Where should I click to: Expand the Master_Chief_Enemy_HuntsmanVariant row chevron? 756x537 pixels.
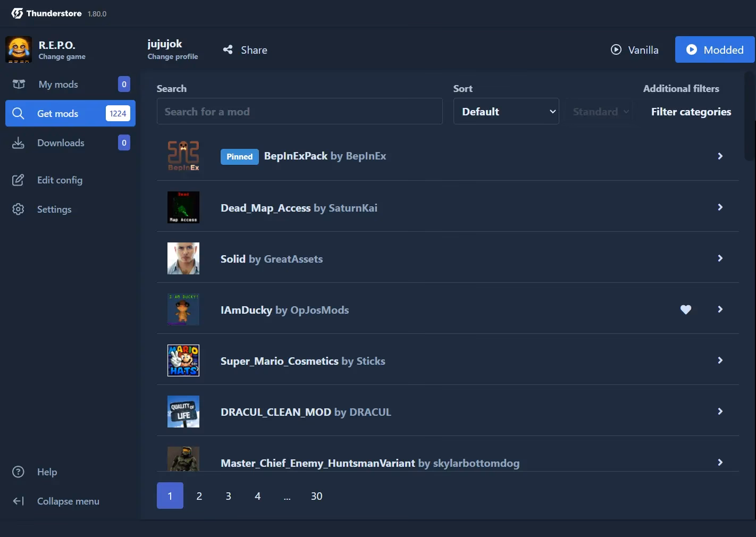[x=720, y=463]
